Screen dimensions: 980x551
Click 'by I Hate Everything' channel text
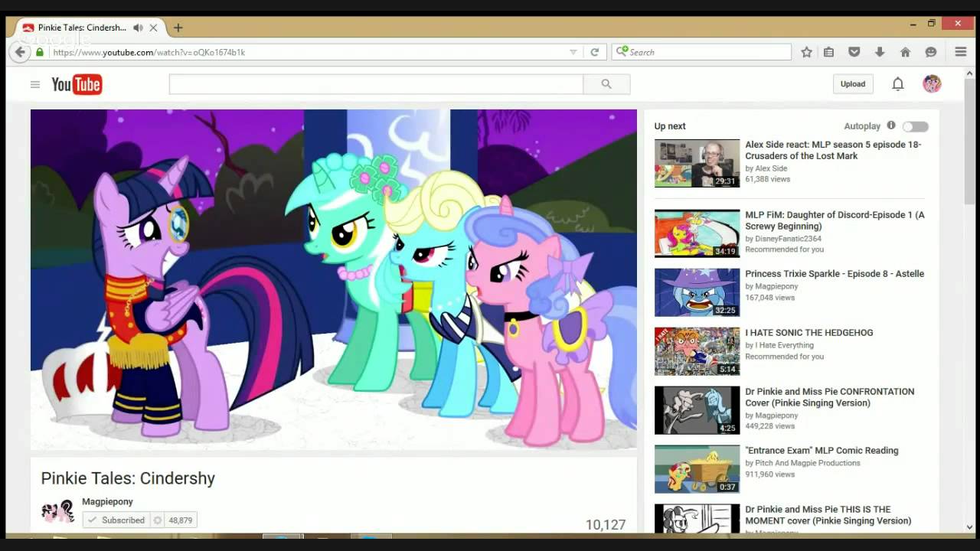tap(779, 345)
